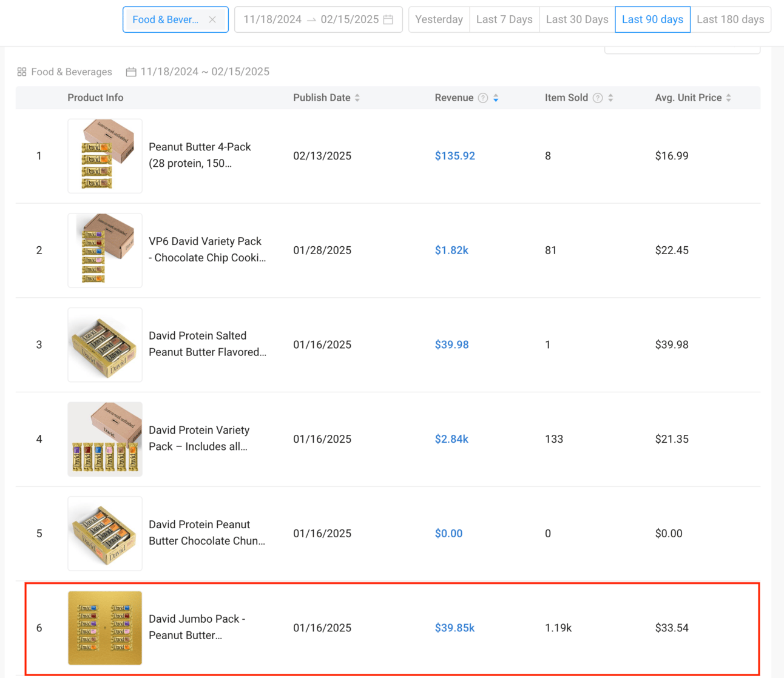784x678 pixels.
Task: Edit the end date 02/15/2025
Action: coord(350,19)
